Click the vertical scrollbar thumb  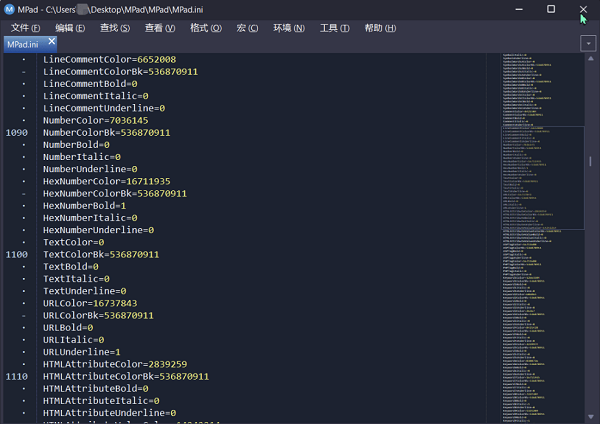[x=590, y=161]
